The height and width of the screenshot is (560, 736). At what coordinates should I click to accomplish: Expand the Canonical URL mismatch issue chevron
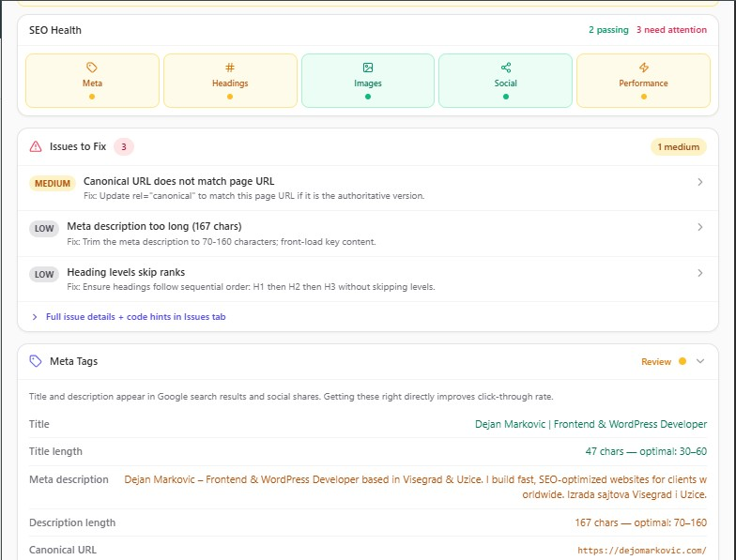click(x=699, y=183)
